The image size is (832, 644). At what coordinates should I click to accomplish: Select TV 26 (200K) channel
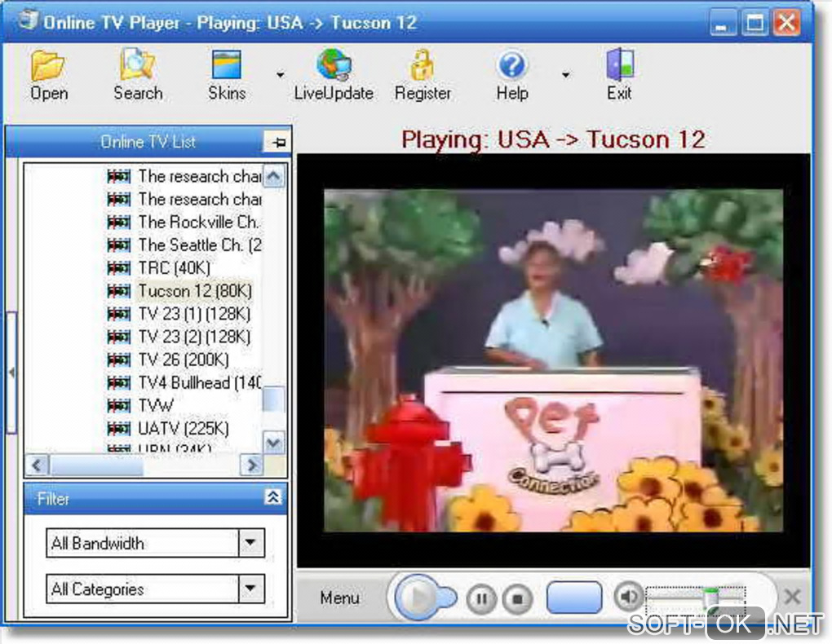(x=183, y=359)
